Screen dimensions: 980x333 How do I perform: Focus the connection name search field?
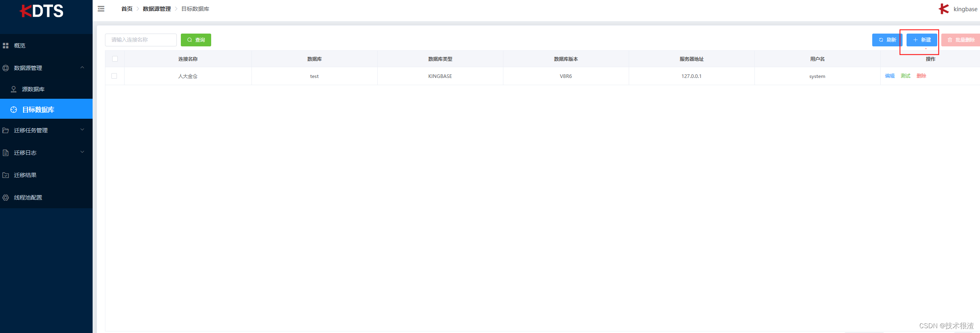pos(141,40)
